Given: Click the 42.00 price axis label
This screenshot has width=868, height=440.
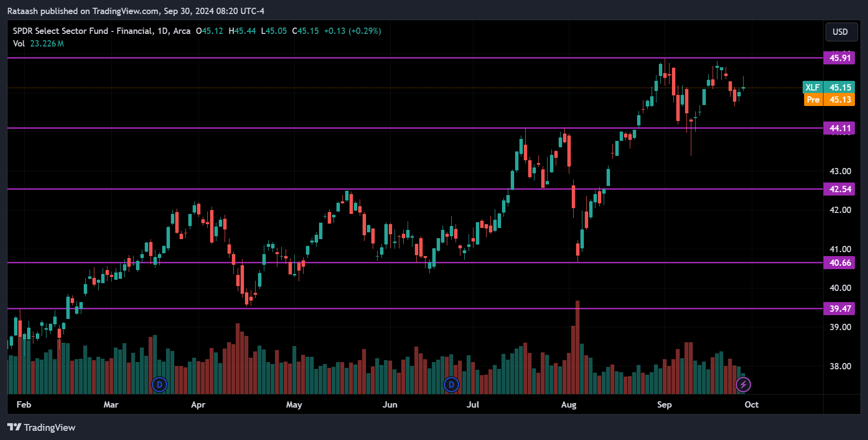Looking at the screenshot, I should (840, 210).
